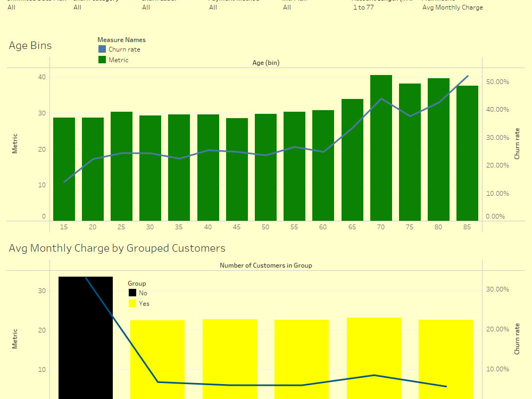The image size is (532, 399).
Task: Open the Churn Category filter dropdown
Action: pos(77,7)
